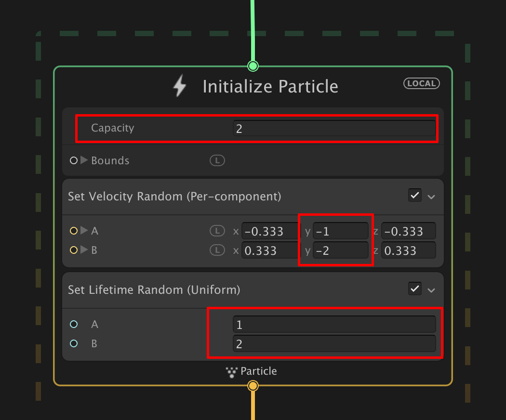Click the lightning bolt Initialize Particle icon
This screenshot has width=506, height=420.
coord(180,86)
